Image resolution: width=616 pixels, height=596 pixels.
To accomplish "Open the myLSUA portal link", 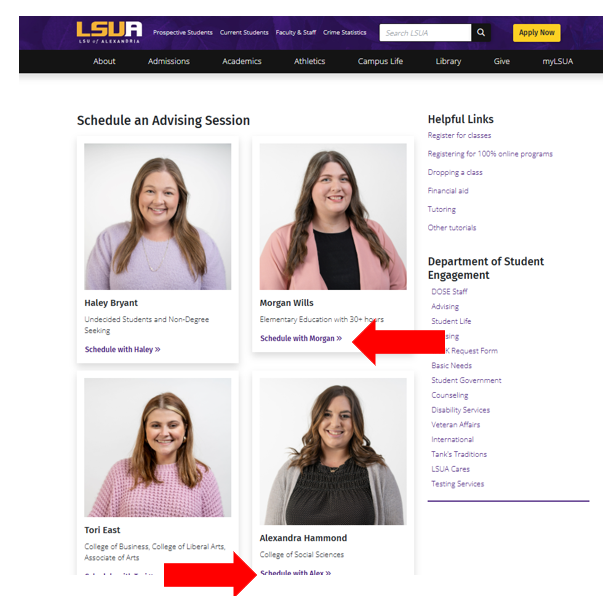I will coord(557,61).
